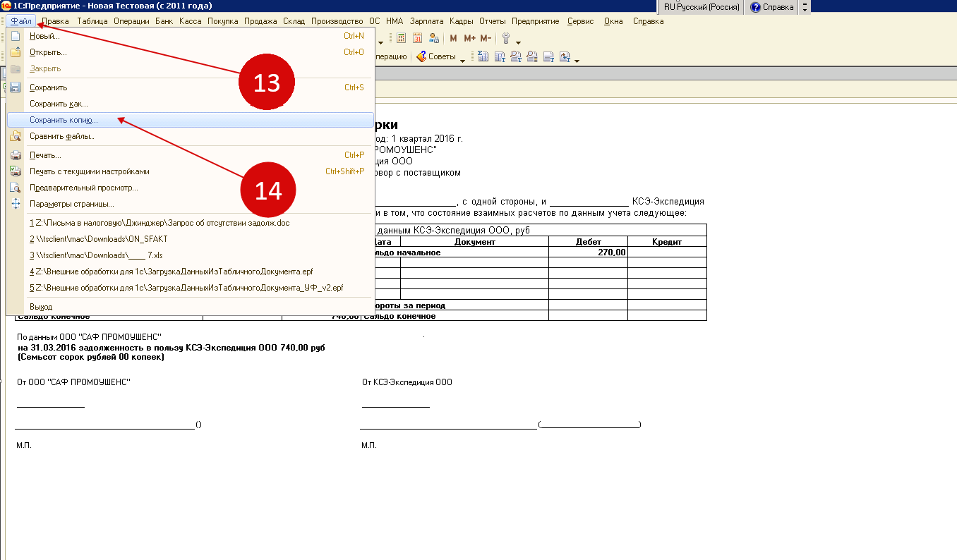This screenshot has width=957, height=560.
Task: Click the first magnifier-with-T table icon
Action: [x=516, y=56]
